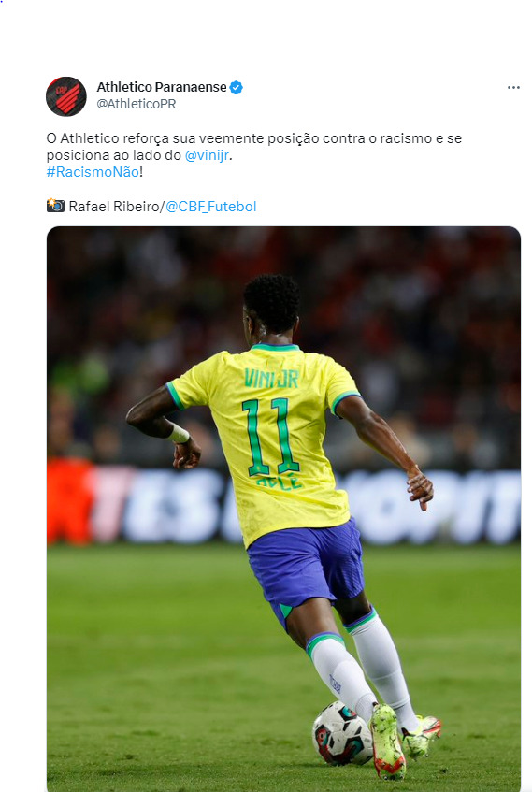
Task: Open the three-dot more options menu
Action: coord(513,87)
